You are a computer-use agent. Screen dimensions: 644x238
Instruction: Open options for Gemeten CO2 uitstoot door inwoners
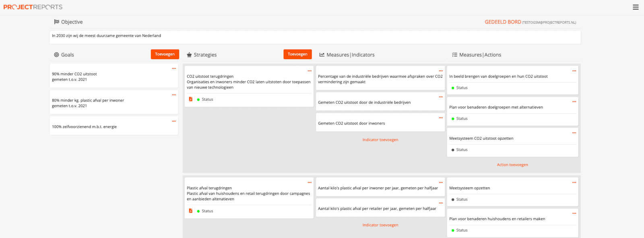(441, 118)
